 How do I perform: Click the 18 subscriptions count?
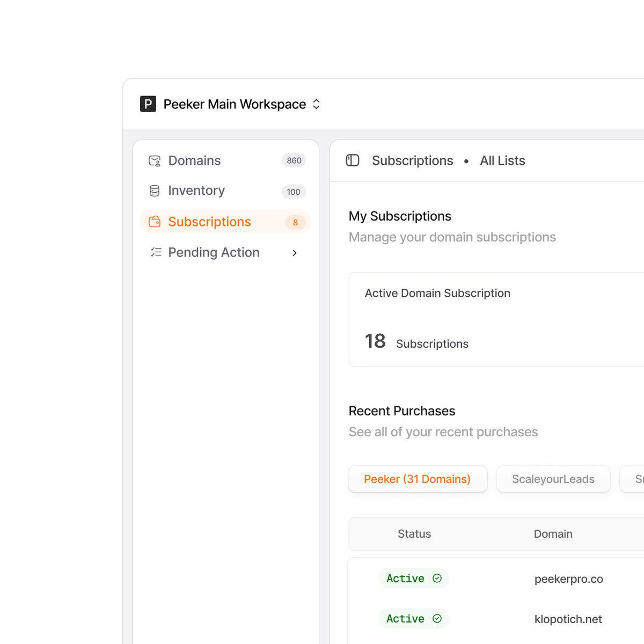pos(375,341)
